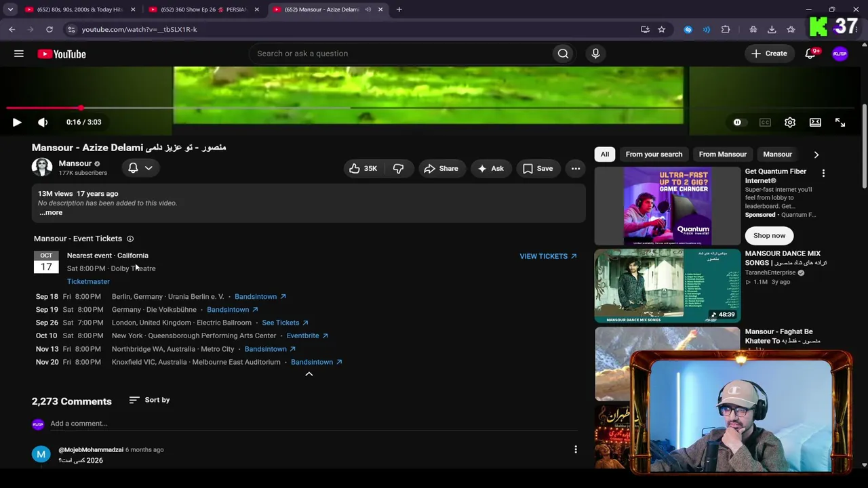Click the search magnifier button
Viewport: 868px width, 488px height.
click(563, 54)
